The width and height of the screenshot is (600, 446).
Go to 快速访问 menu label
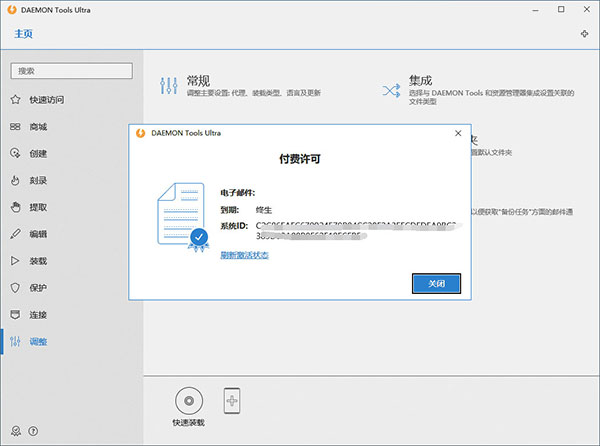[x=47, y=100]
